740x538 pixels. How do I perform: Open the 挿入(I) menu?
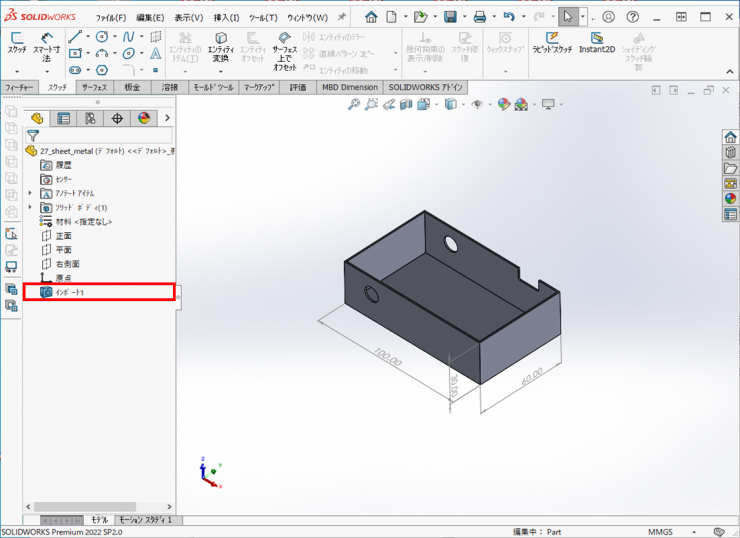pyautogui.click(x=226, y=17)
